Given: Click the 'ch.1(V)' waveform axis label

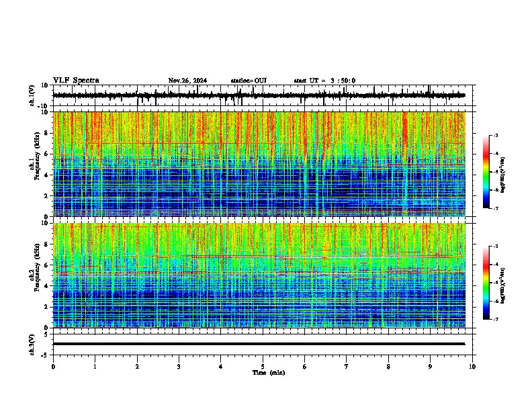Looking at the screenshot, I should [x=32, y=95].
